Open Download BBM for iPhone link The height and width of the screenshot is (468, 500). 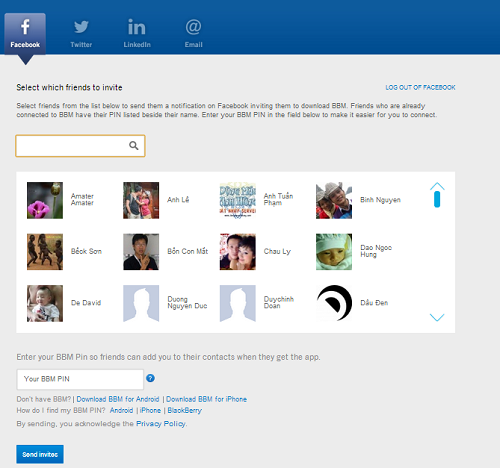[206, 399]
